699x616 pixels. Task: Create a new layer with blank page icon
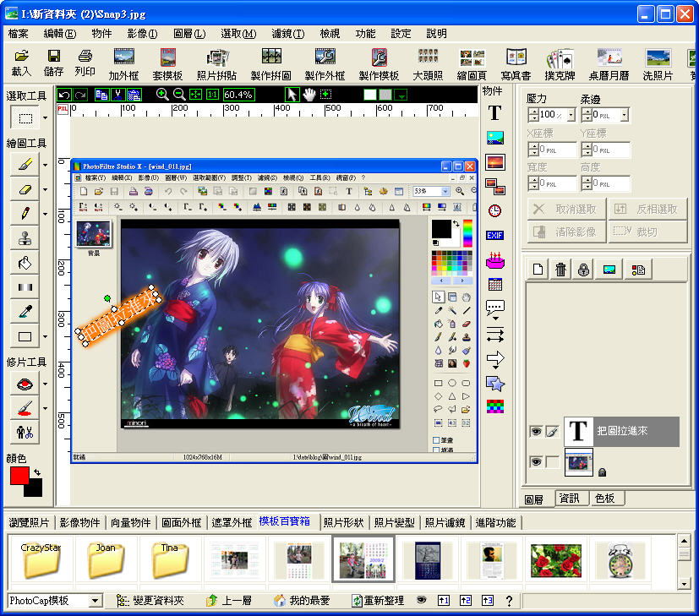coord(538,270)
